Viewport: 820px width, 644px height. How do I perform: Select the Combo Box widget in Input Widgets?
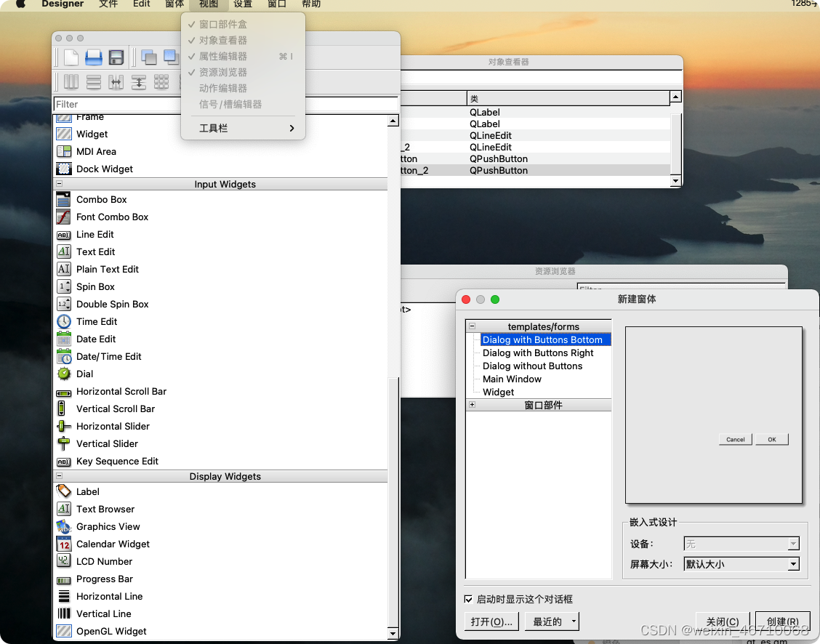coord(101,199)
